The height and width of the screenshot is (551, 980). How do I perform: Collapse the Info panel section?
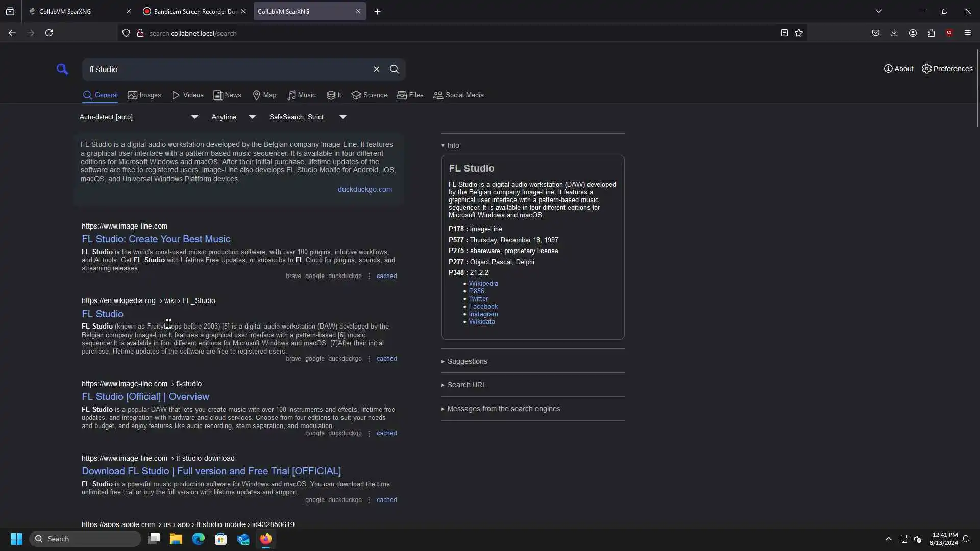click(450, 145)
